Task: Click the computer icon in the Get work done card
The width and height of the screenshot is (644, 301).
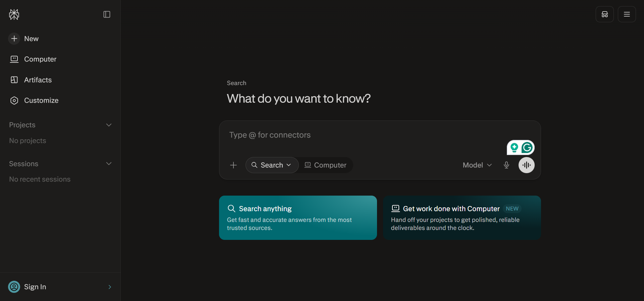Action: [x=396, y=208]
